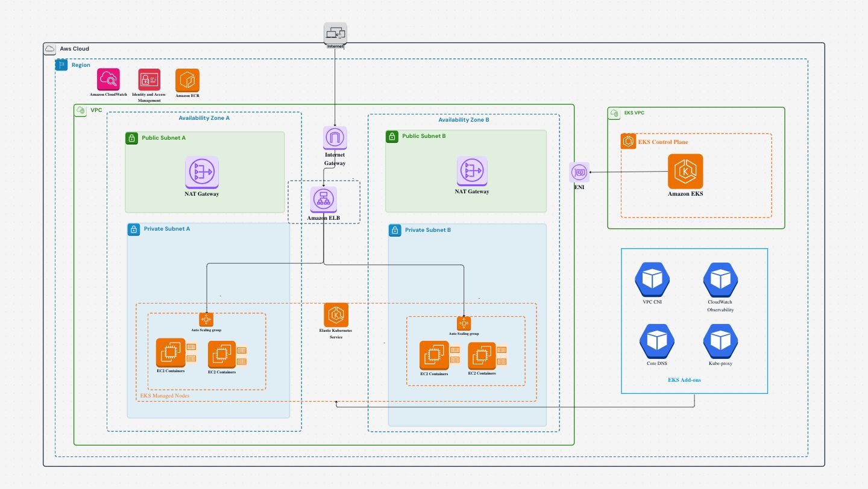Click Auto Scaling group icon in Private Subnet A
Viewport: 868px width, 489px height.
(206, 320)
